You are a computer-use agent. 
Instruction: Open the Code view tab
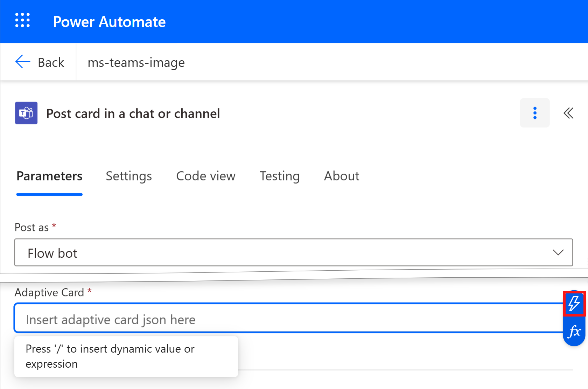(206, 176)
